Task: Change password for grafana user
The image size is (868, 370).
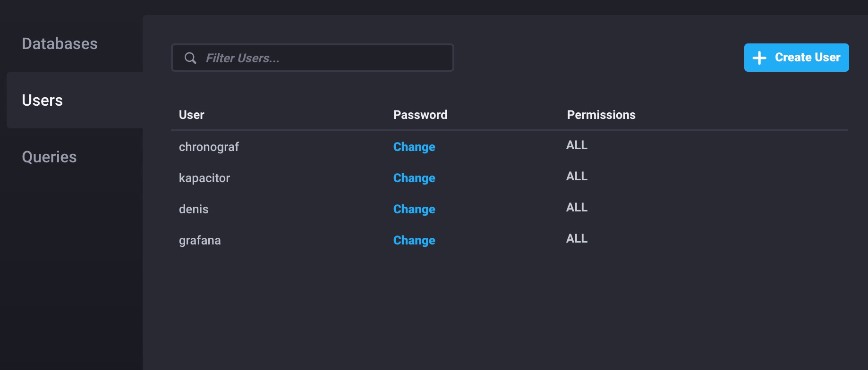Action: tap(414, 240)
